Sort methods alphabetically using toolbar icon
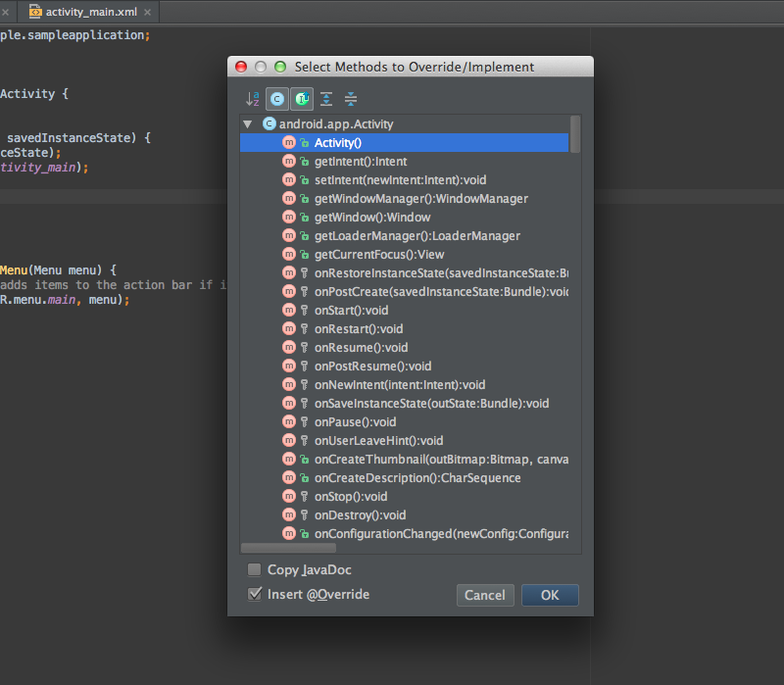 (252, 98)
